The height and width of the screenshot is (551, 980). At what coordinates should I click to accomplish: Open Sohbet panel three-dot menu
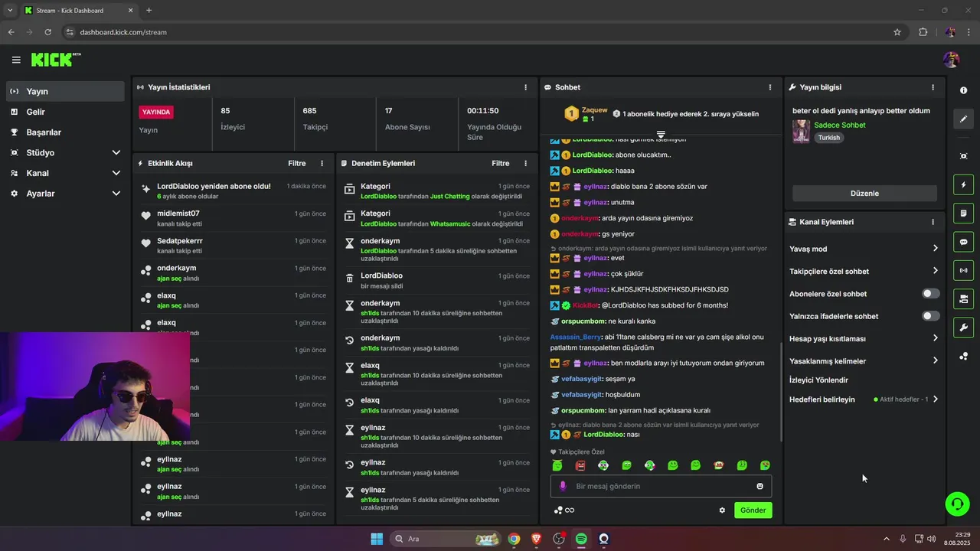coord(770,87)
